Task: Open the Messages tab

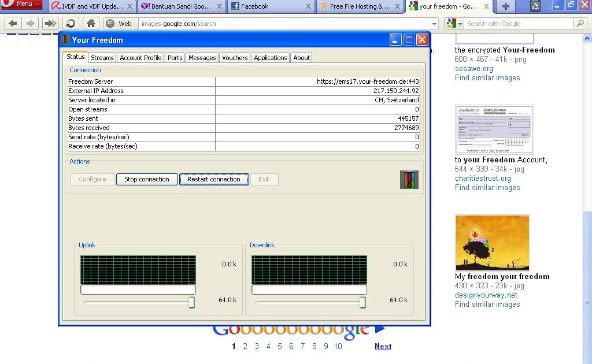Action: [202, 58]
